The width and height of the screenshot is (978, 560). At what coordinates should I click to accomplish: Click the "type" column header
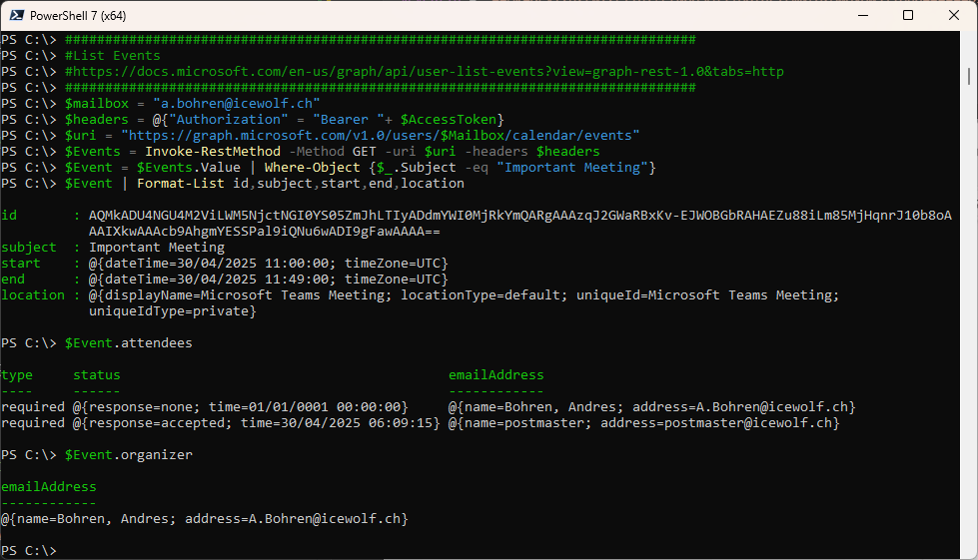click(17, 375)
